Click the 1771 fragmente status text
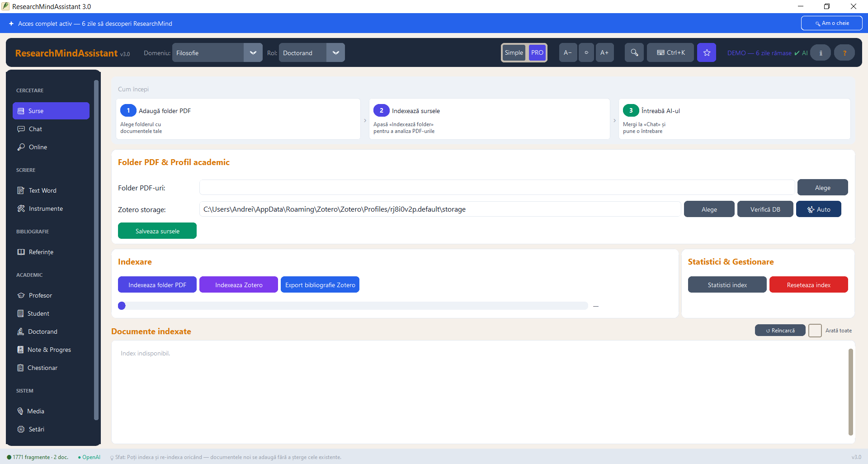 (38, 457)
